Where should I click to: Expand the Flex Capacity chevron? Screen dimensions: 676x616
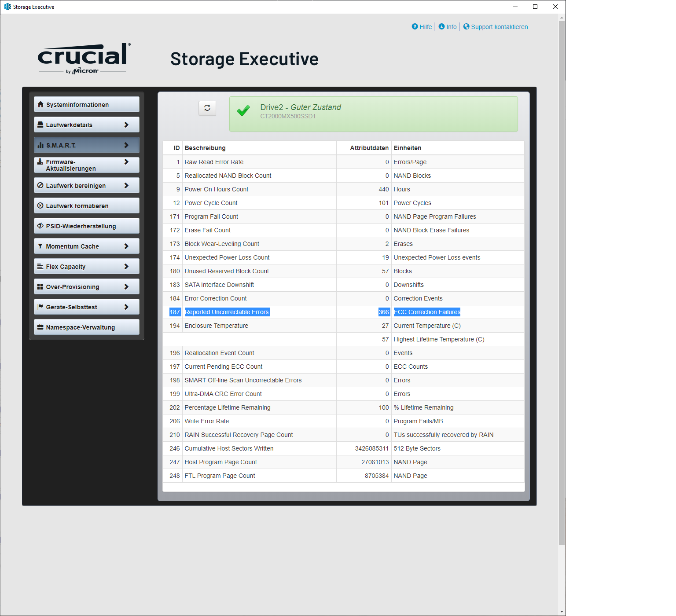pos(127,266)
